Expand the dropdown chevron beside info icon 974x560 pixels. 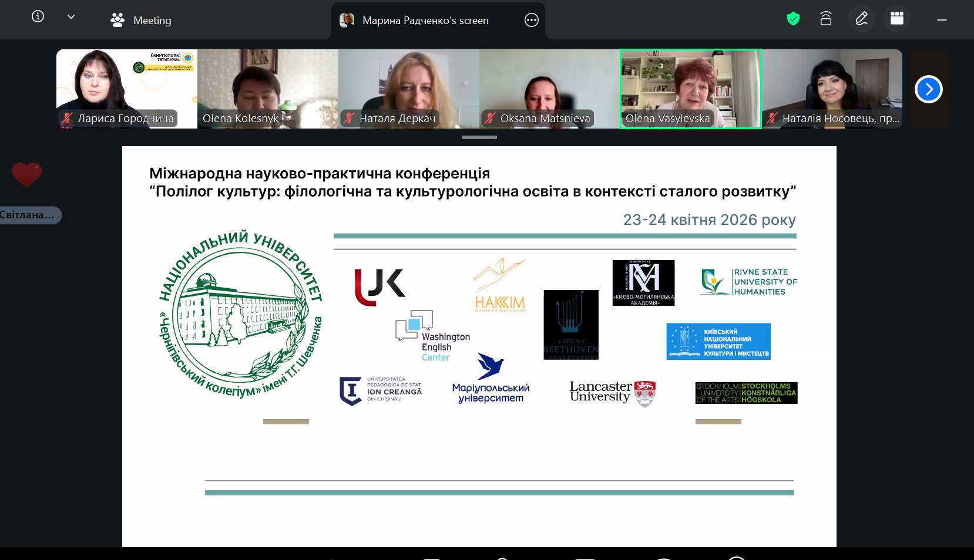click(x=71, y=17)
